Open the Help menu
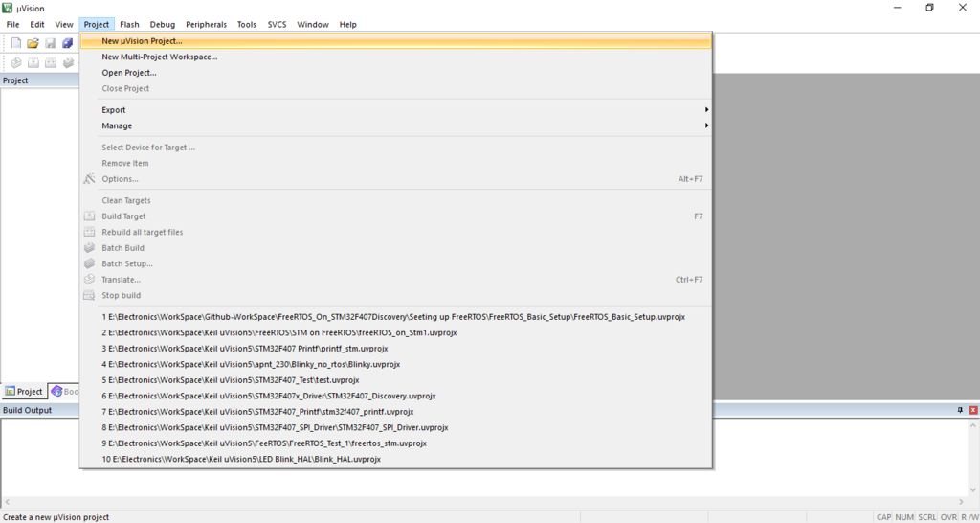 pyautogui.click(x=348, y=24)
